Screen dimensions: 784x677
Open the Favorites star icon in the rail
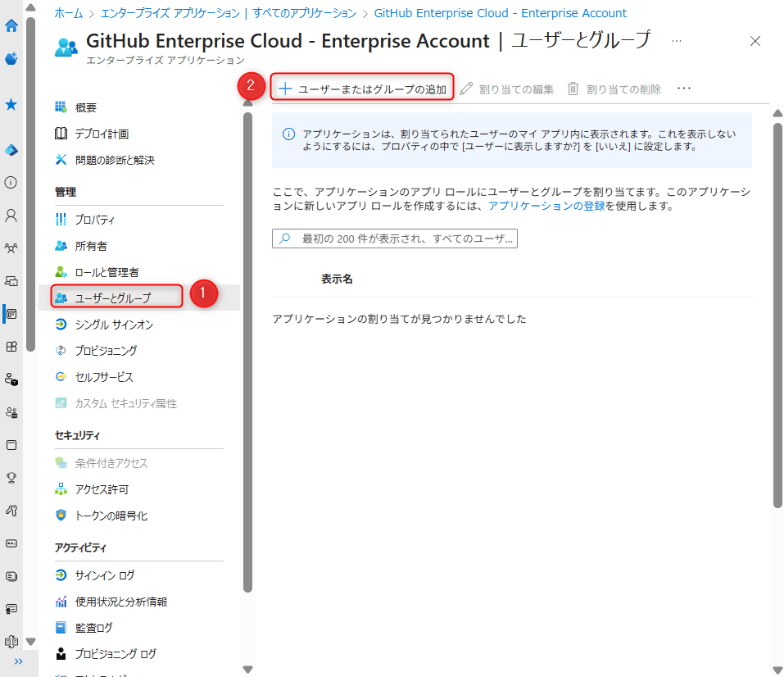[11, 104]
